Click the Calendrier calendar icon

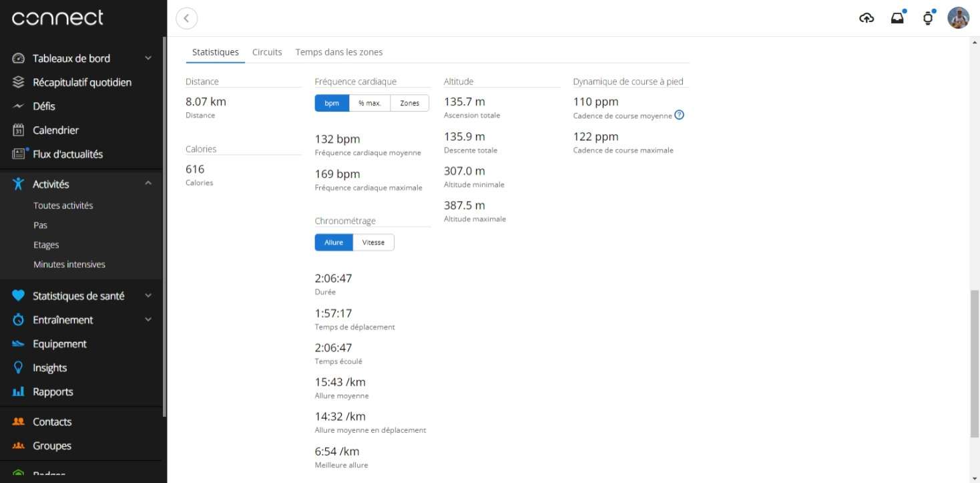click(x=19, y=130)
